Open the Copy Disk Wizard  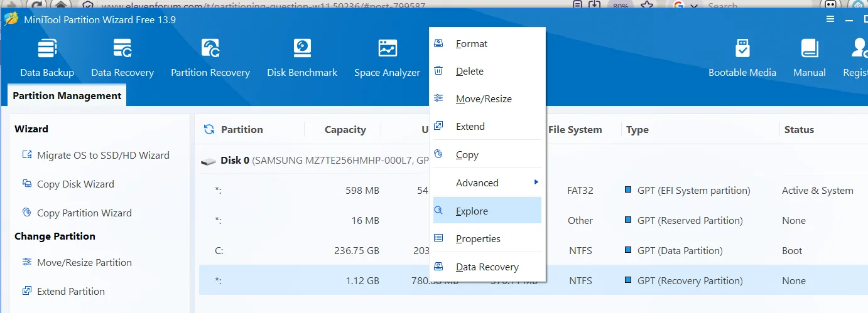pyautogui.click(x=68, y=184)
